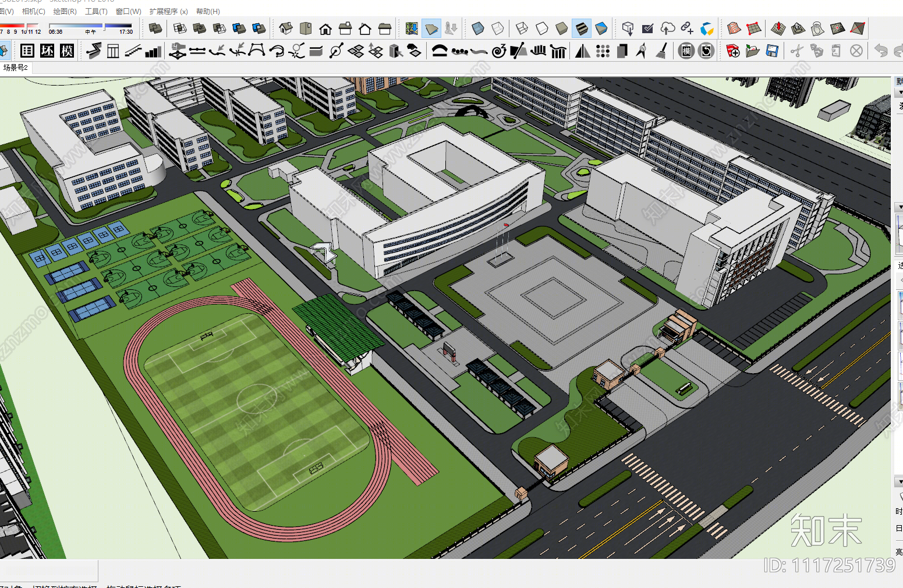Switch to Iso view
The image size is (903, 588).
pyautogui.click(x=286, y=28)
